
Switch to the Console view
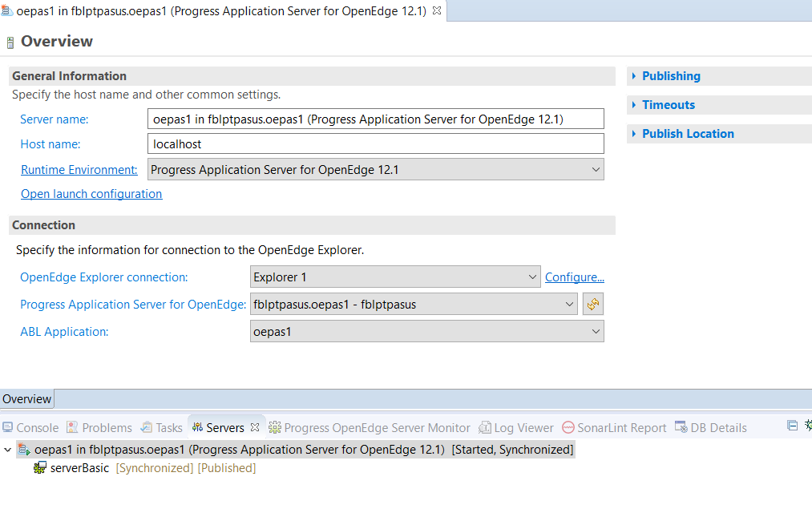click(x=30, y=427)
